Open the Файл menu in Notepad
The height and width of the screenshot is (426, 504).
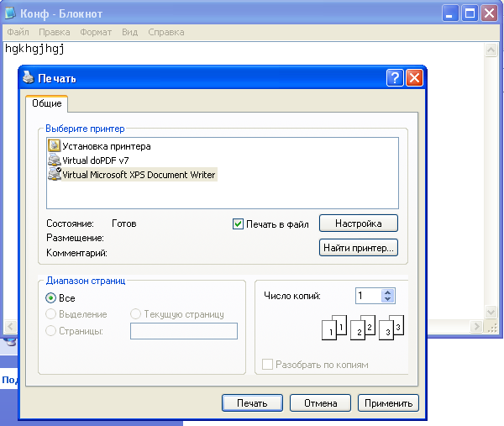[18, 32]
